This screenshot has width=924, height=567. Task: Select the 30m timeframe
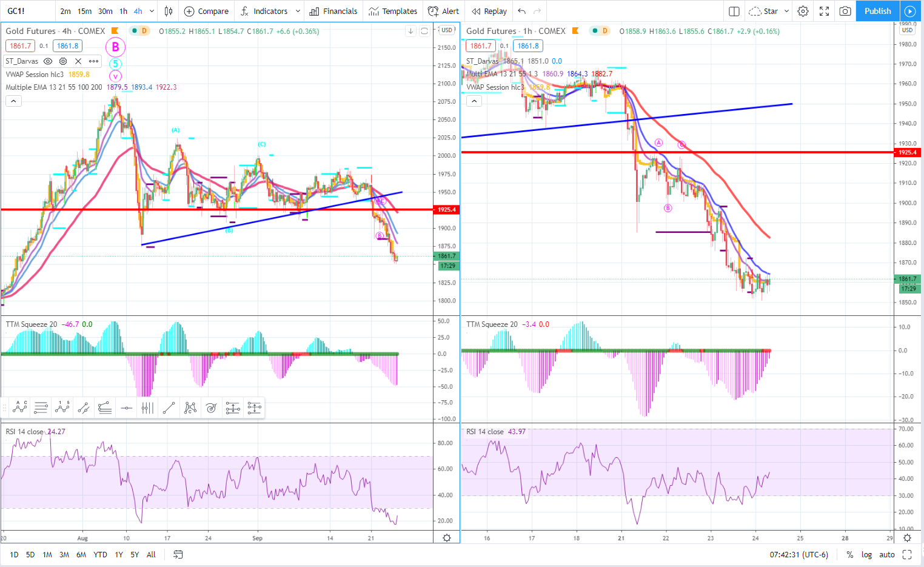[x=105, y=11]
